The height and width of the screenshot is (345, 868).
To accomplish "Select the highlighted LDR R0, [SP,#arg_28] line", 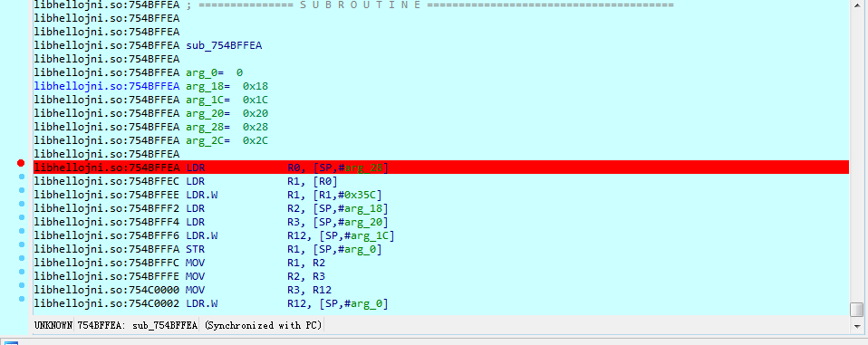I will point(441,168).
